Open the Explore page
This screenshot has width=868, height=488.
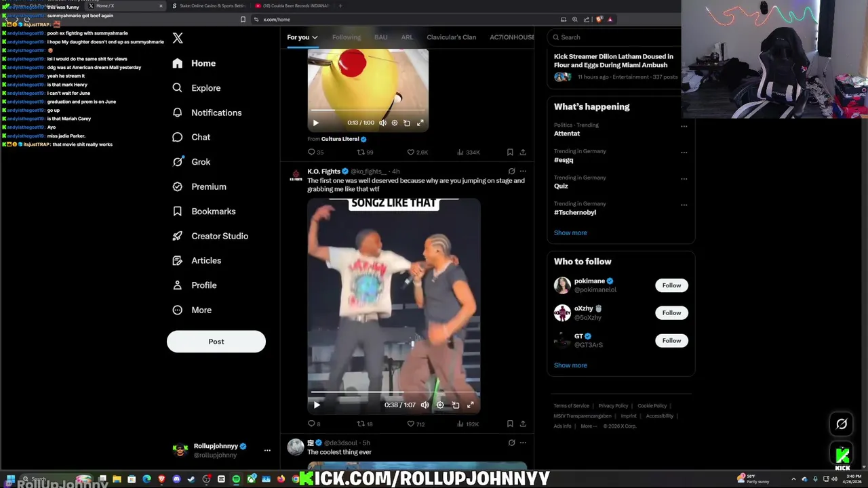197,88
